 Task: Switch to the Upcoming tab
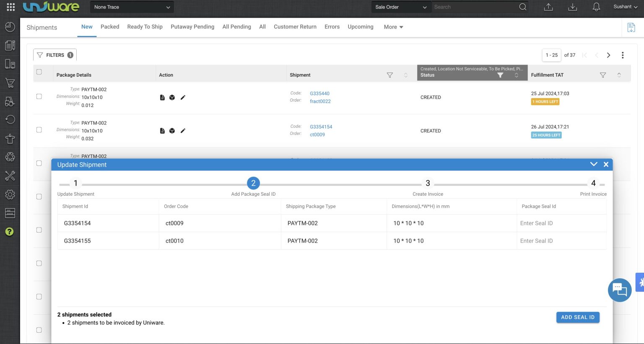pos(361,27)
